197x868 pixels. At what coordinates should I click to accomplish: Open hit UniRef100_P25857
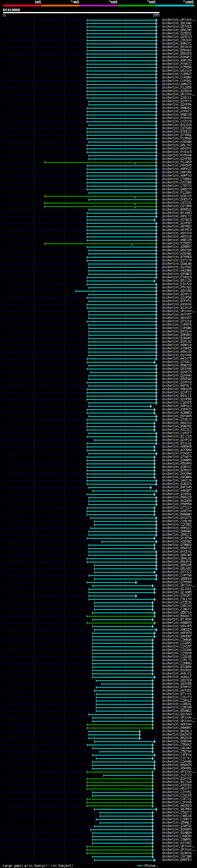177,243
